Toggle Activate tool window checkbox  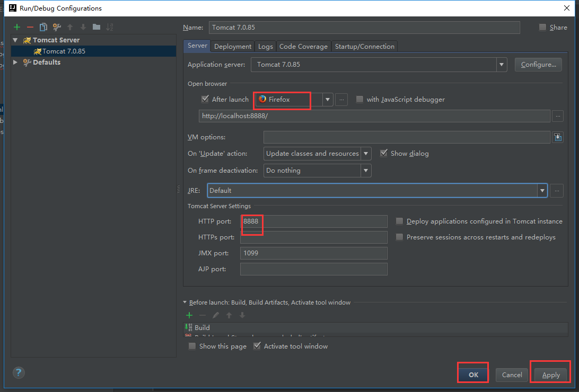point(257,346)
